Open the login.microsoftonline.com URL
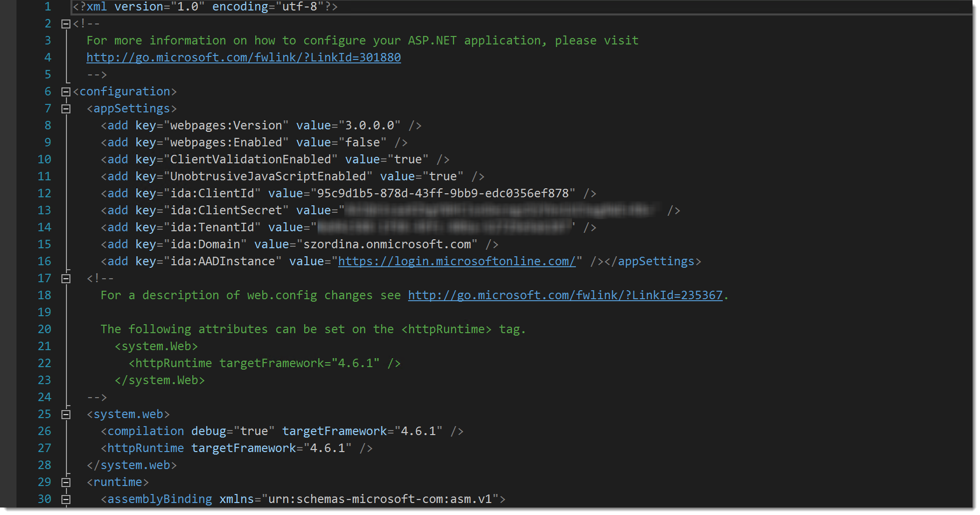 tap(457, 261)
